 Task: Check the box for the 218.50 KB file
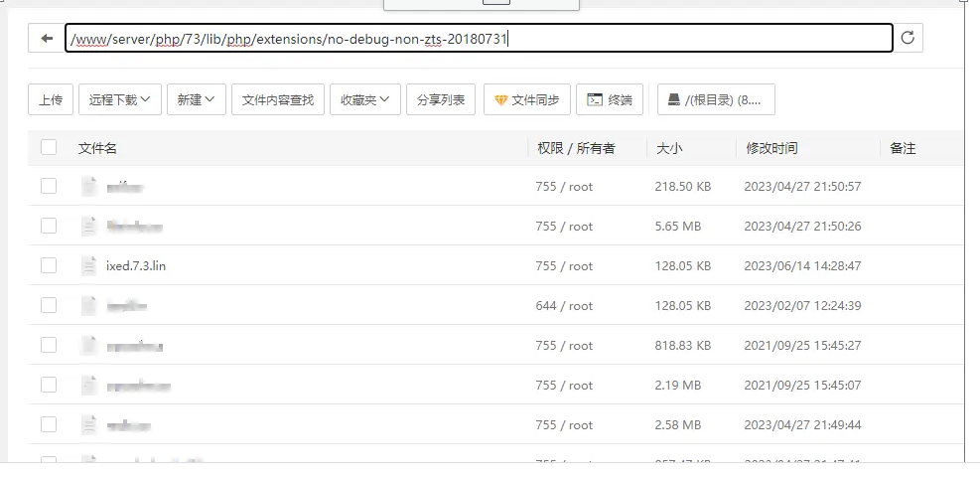49,186
